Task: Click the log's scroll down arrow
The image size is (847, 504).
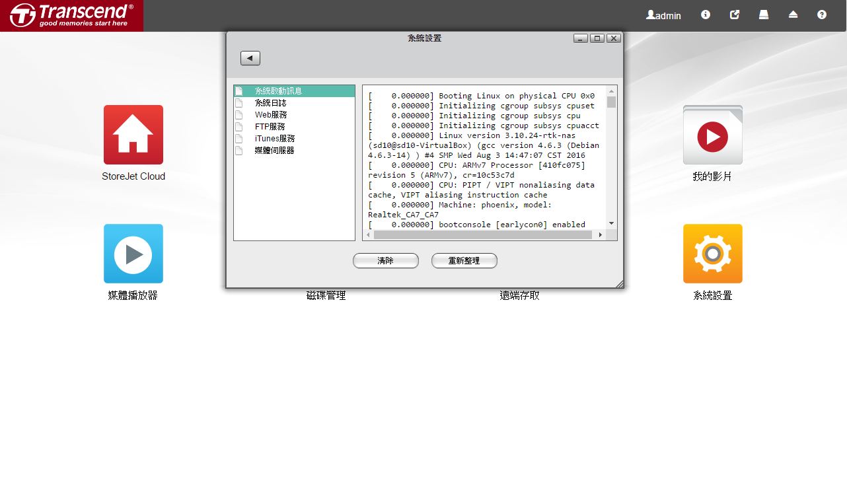Action: click(x=612, y=224)
